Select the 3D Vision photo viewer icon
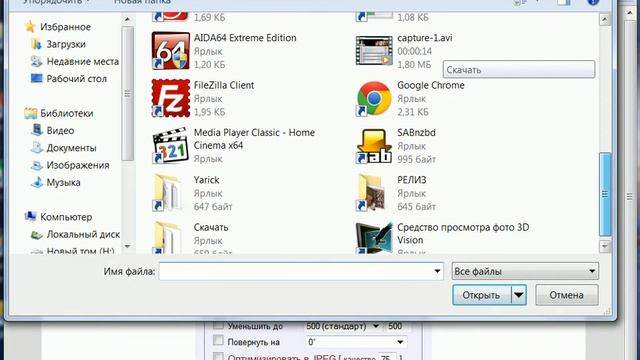640x360 pixels. tap(374, 238)
